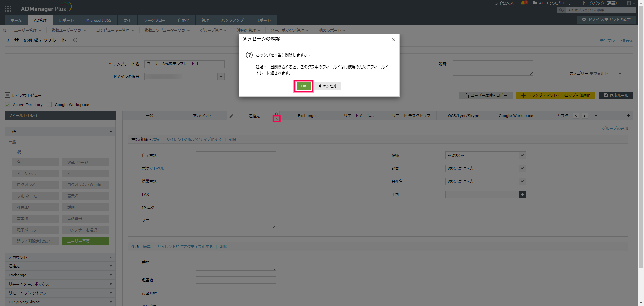
Task: Open the ドメインの選択 dropdown
Action: click(x=184, y=77)
